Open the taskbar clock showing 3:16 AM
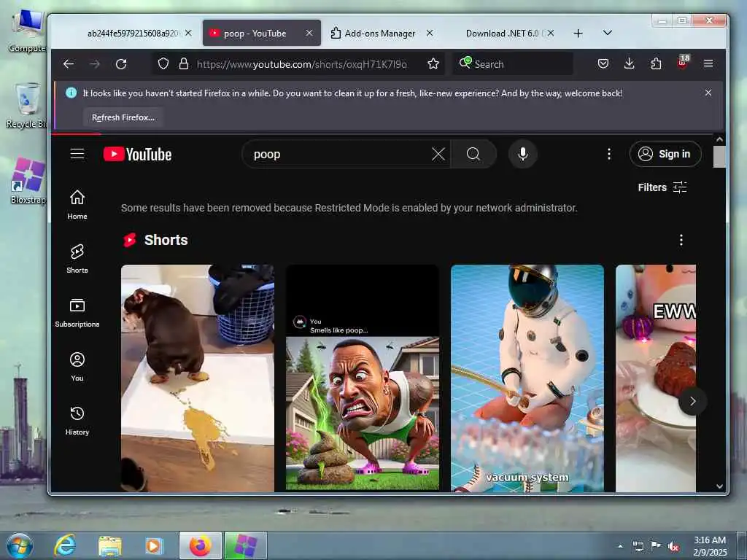The width and height of the screenshot is (747, 560). click(710, 546)
